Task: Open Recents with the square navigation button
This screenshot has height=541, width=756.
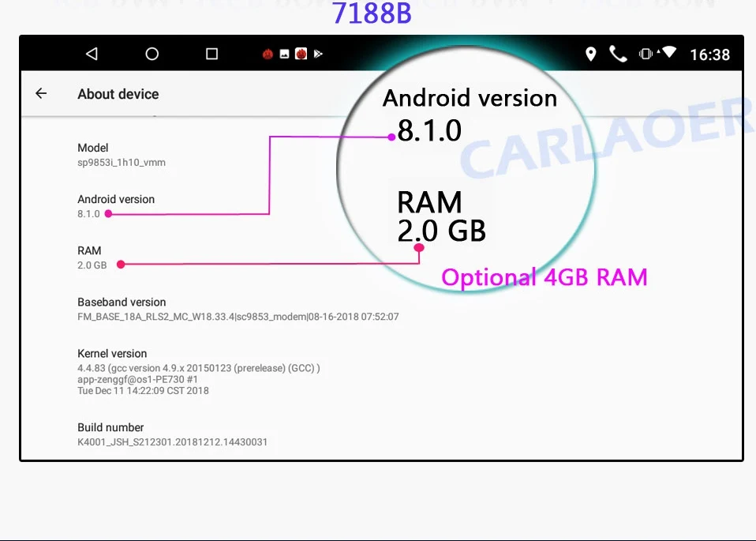Action: pos(211,53)
